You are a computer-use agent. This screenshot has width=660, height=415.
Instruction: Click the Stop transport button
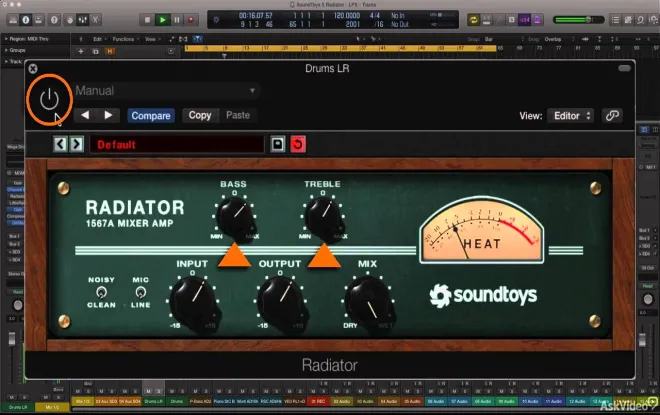pos(147,20)
